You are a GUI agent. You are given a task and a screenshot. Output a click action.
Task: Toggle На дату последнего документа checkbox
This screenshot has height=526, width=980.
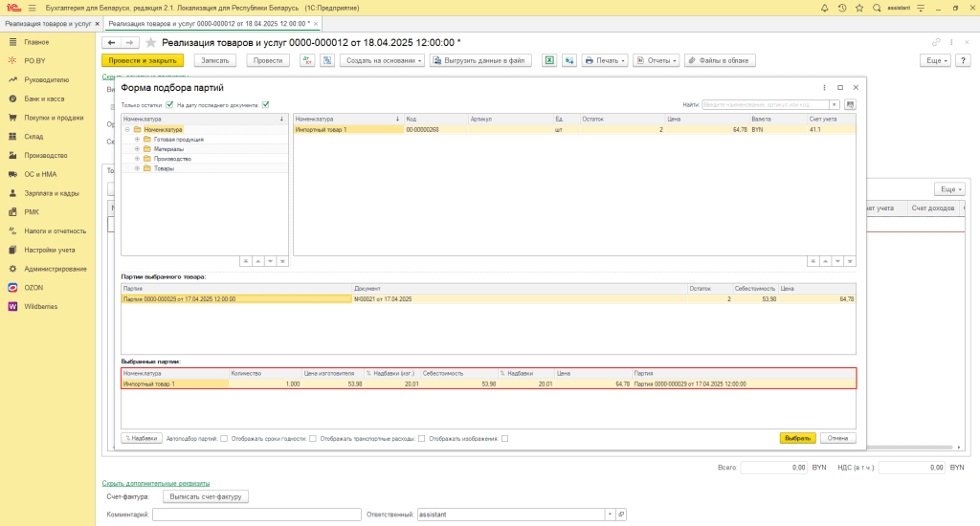point(266,105)
